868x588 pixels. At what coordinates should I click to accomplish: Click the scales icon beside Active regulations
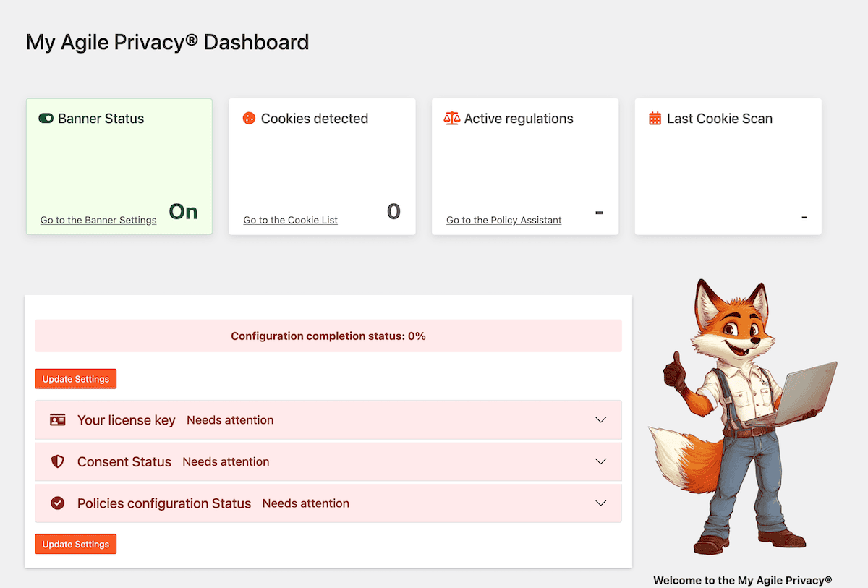coord(452,118)
